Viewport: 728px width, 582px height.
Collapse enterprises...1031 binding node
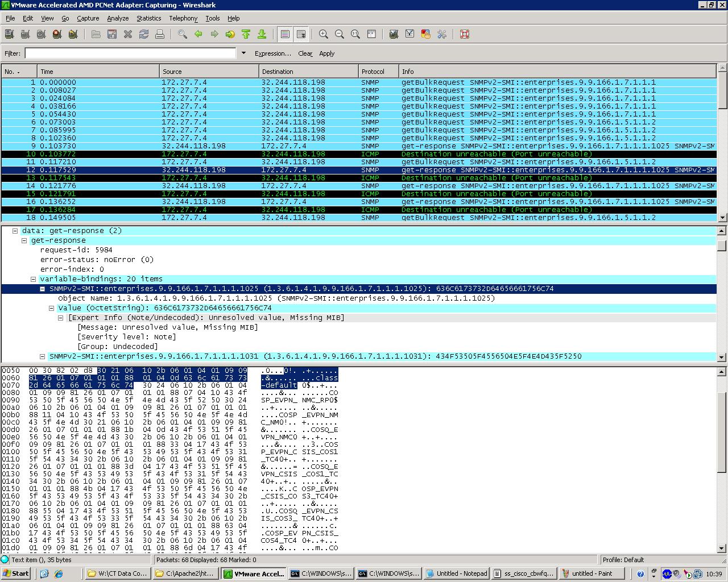[x=43, y=356]
